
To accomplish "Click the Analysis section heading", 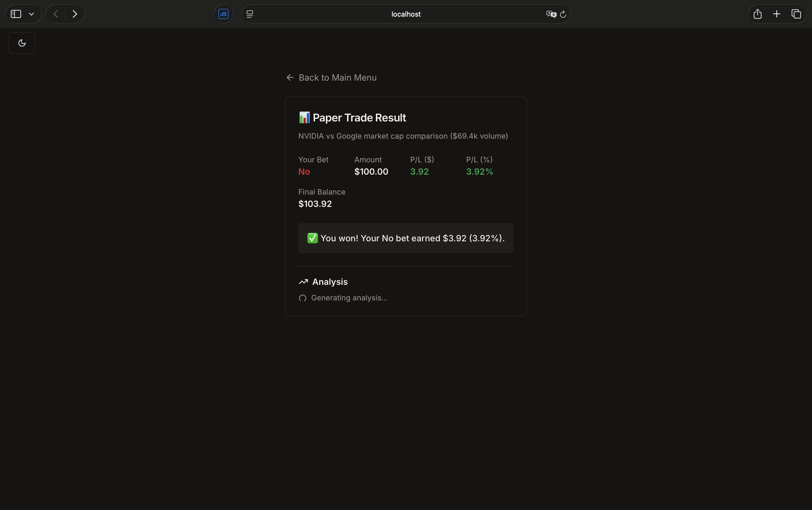I will pyautogui.click(x=330, y=282).
